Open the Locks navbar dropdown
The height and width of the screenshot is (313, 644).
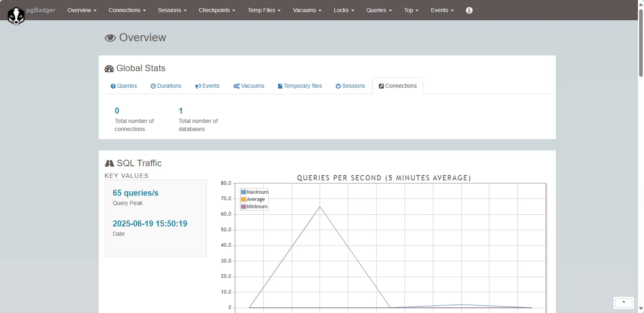pyautogui.click(x=344, y=10)
